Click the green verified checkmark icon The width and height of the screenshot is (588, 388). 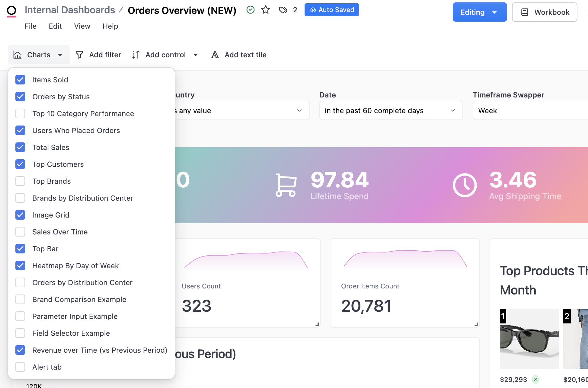coord(250,10)
